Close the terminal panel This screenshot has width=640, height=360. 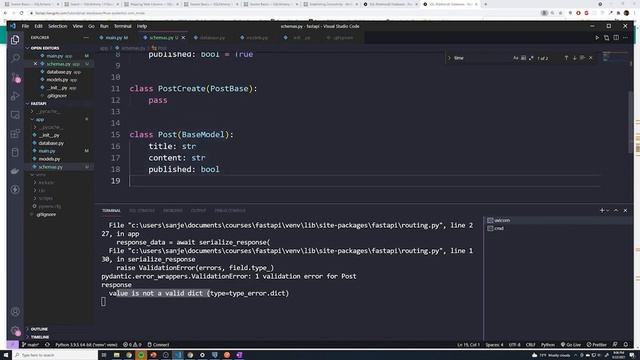[625, 211]
